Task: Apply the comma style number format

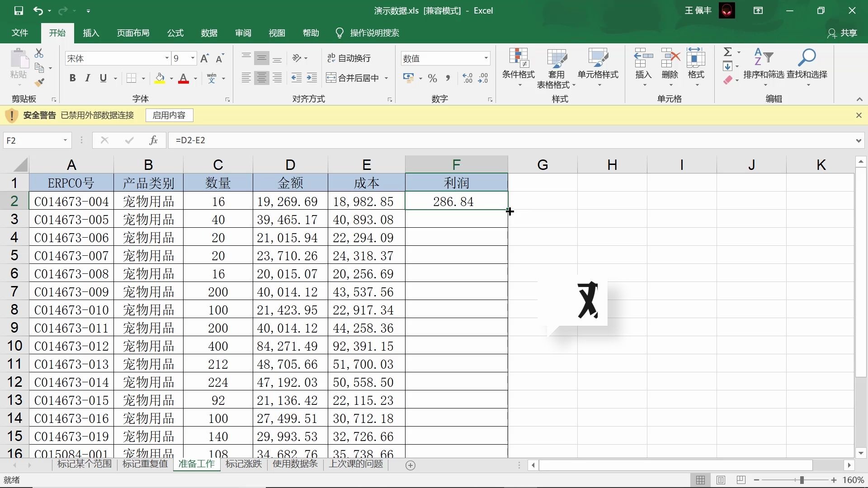Action: tap(448, 78)
